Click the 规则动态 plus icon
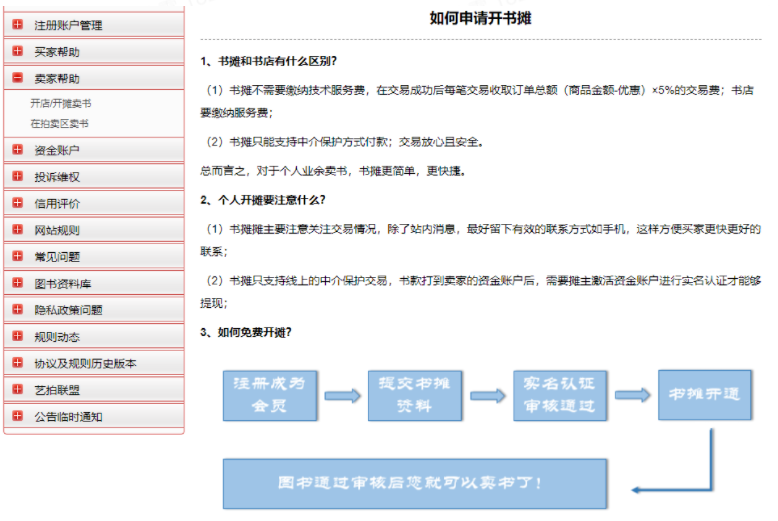This screenshot has width=778, height=521. tap(18, 336)
